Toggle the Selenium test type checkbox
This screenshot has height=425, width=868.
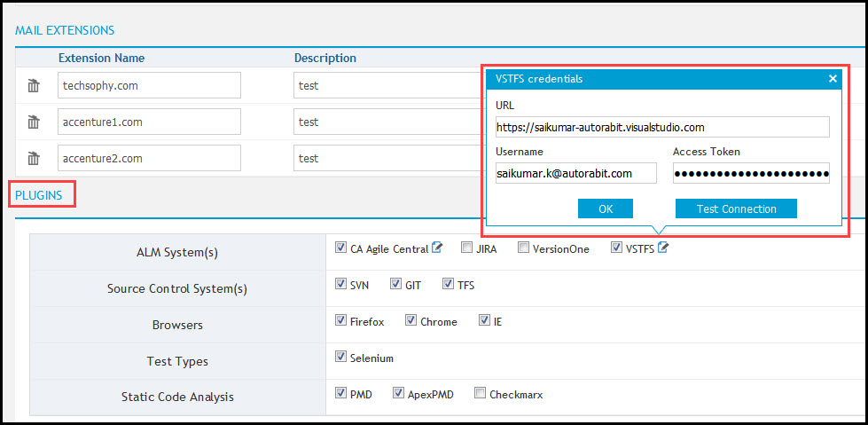tap(340, 357)
